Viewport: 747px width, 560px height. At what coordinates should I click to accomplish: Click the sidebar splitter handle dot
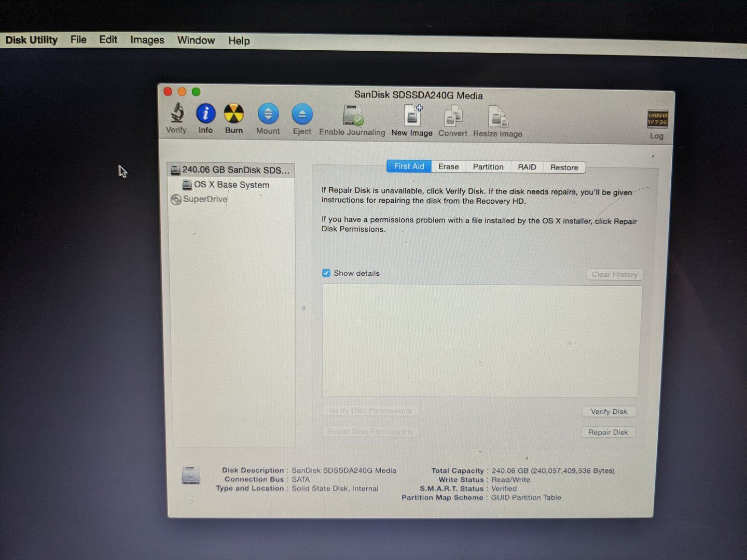[x=304, y=309]
